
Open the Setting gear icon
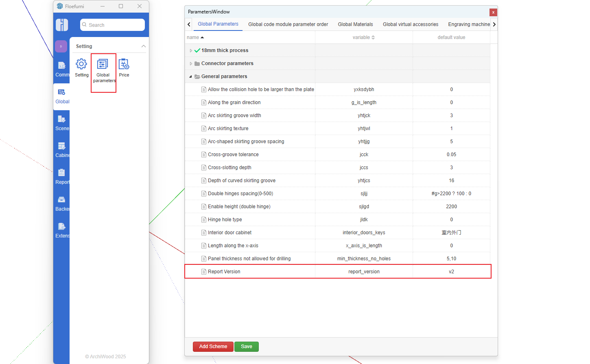point(81,64)
